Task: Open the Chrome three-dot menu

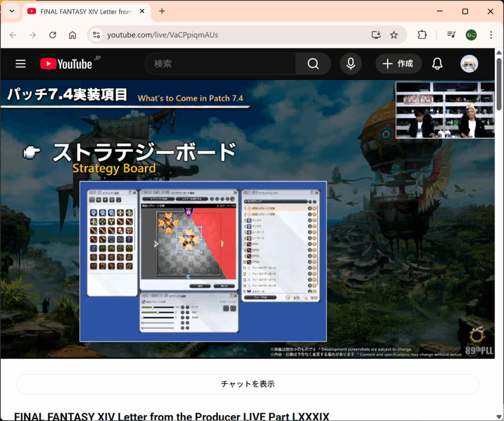Action: 491,35
